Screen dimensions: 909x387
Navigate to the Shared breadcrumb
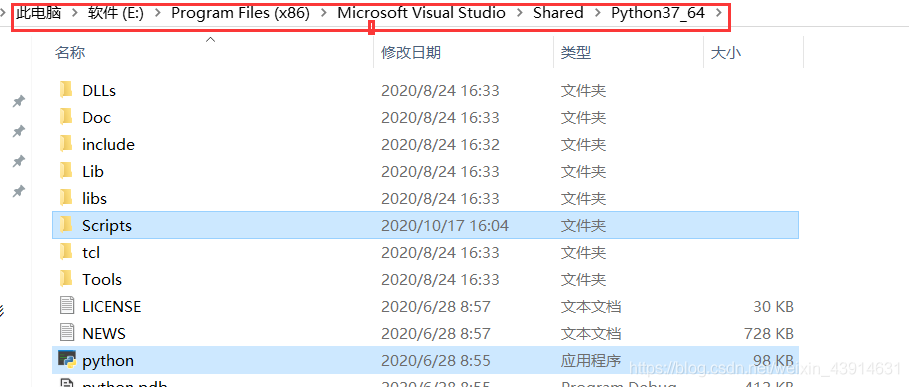(x=558, y=13)
